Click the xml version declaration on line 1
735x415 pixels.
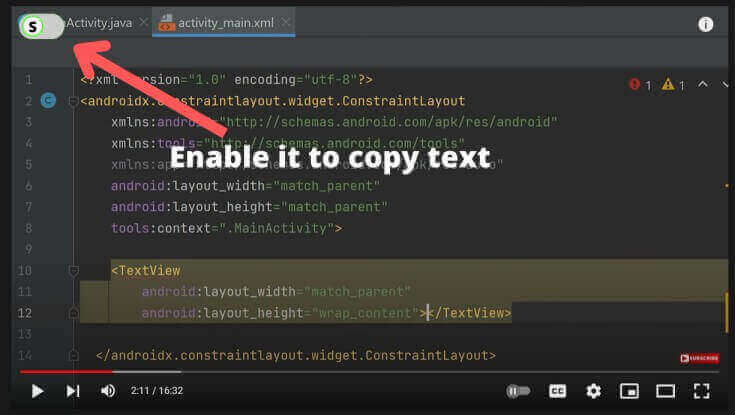(226, 80)
